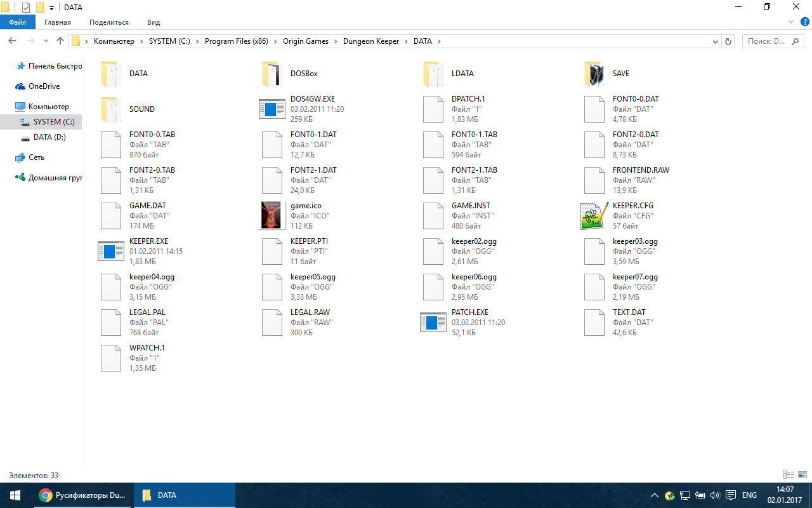Screen dimensions: 812x508
Task: Select DATA (D:) drive in sidebar
Action: [x=43, y=137]
